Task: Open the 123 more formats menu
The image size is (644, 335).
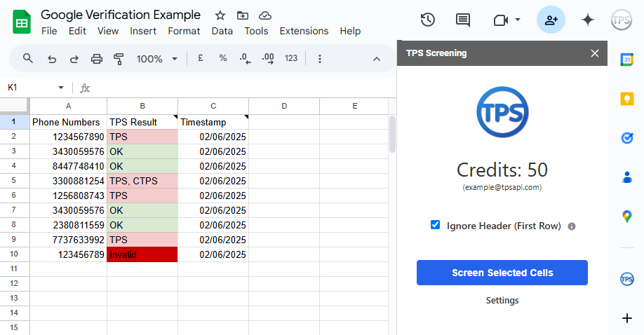Action: pos(291,58)
